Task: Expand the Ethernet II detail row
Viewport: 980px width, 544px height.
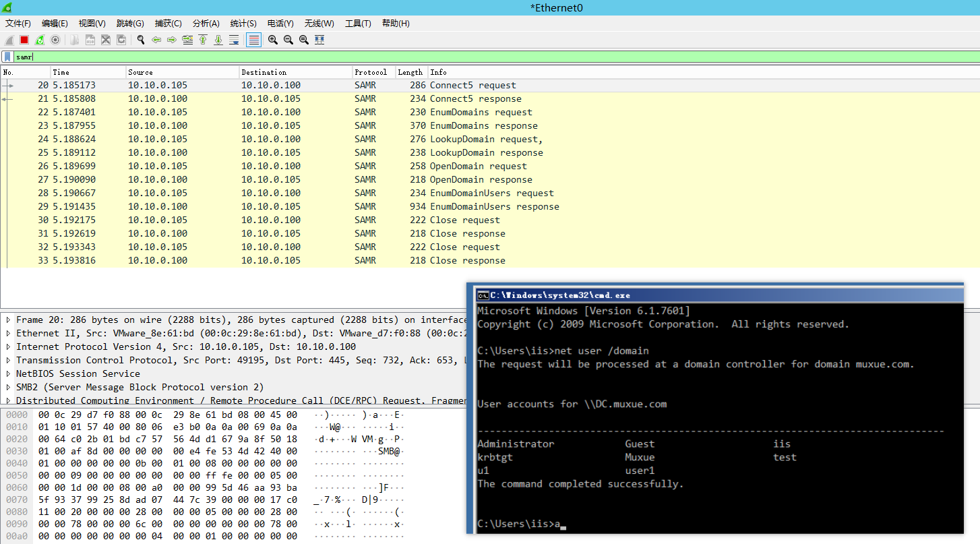Action: (x=8, y=333)
